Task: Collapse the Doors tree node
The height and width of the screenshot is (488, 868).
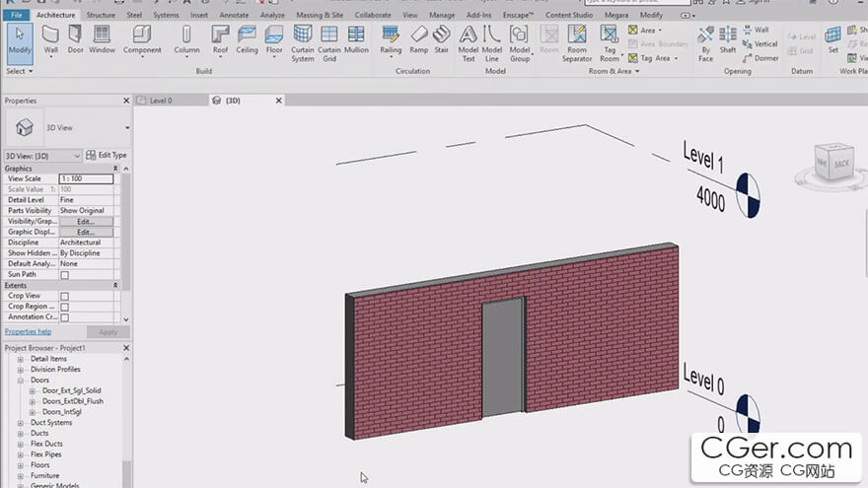Action: point(21,381)
